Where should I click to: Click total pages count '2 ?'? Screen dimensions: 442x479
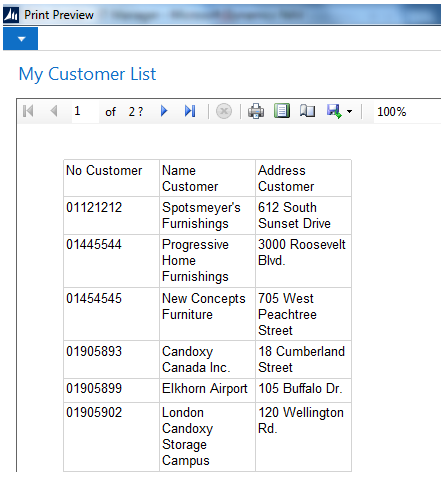coord(136,112)
